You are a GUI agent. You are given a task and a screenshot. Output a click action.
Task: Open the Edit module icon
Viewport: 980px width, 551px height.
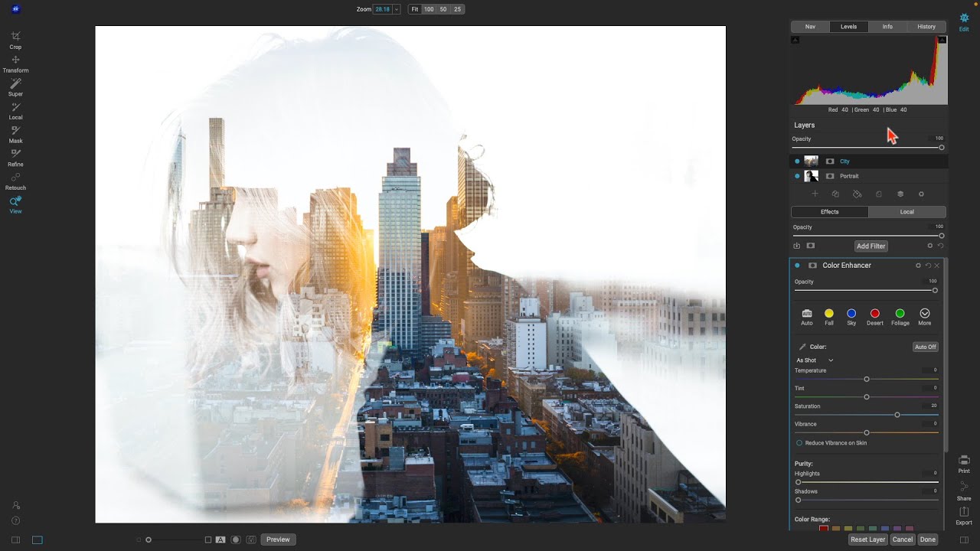[x=964, y=21]
